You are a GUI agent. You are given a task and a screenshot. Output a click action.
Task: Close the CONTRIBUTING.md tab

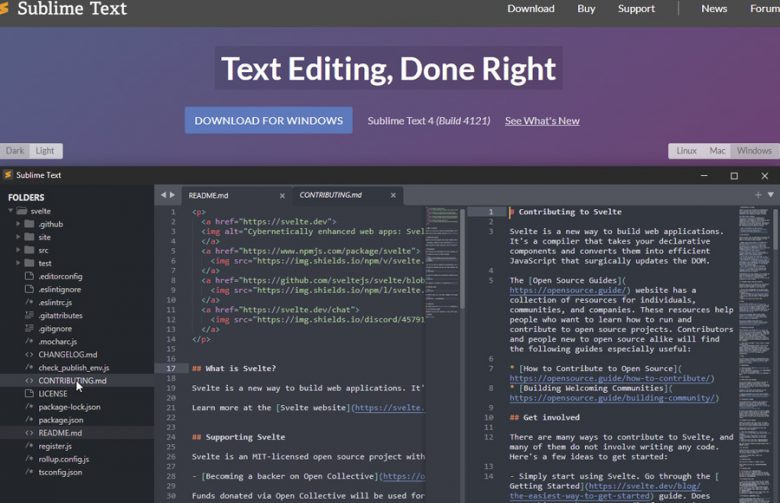click(x=393, y=195)
